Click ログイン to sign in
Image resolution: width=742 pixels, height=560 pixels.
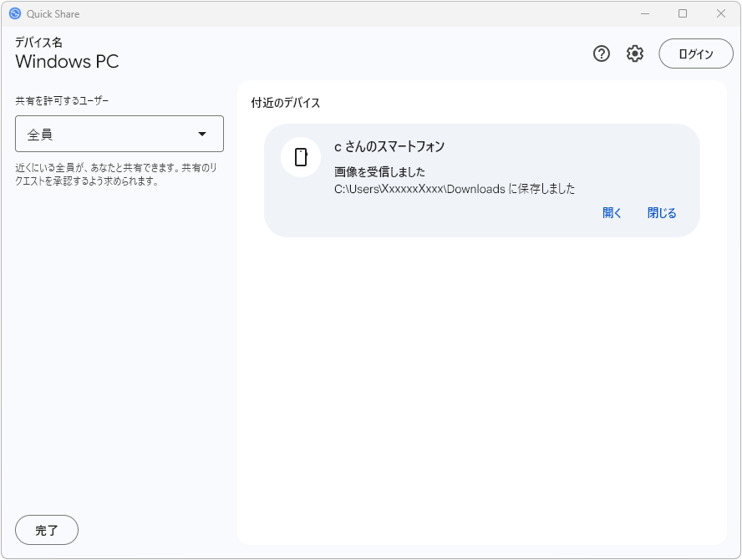click(696, 53)
